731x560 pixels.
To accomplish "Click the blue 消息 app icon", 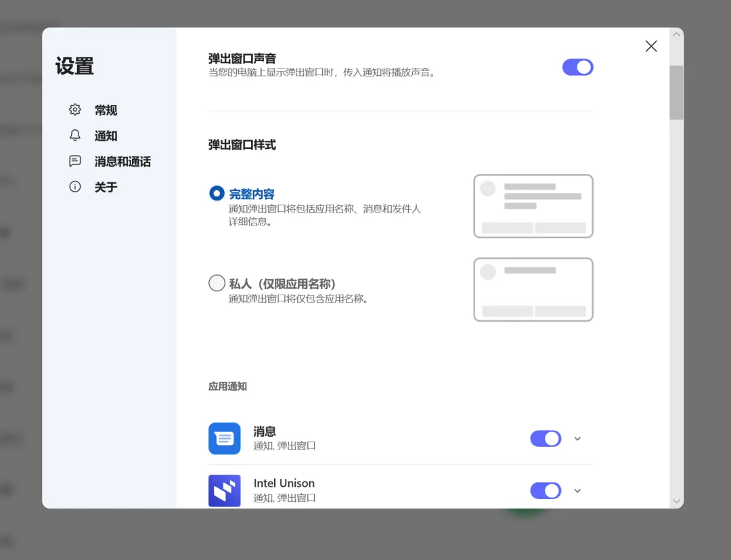I will (x=224, y=438).
